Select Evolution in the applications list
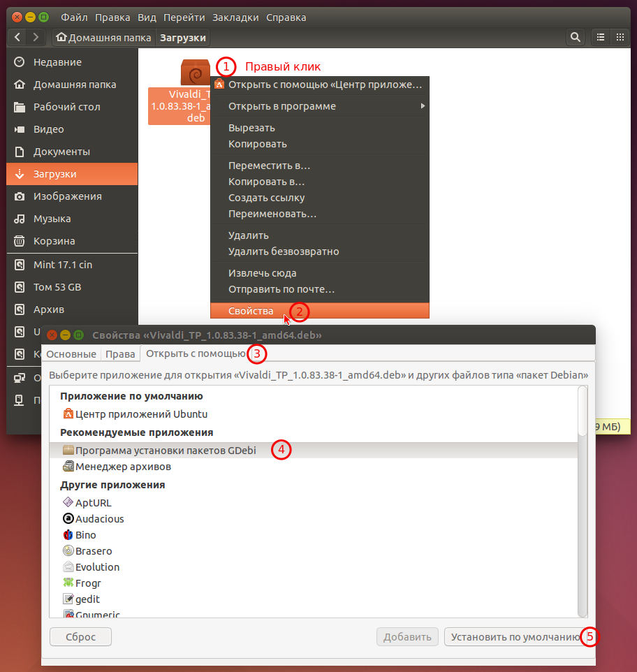 (x=314, y=567)
